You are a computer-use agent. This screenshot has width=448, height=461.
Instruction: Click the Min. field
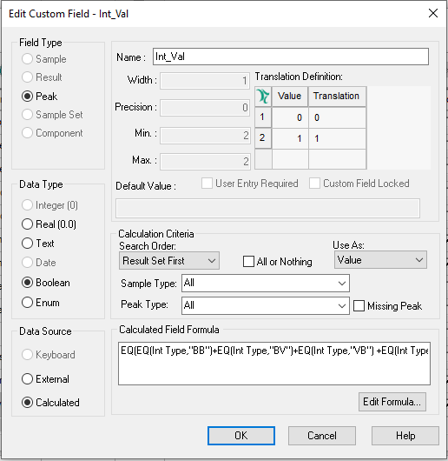(205, 135)
